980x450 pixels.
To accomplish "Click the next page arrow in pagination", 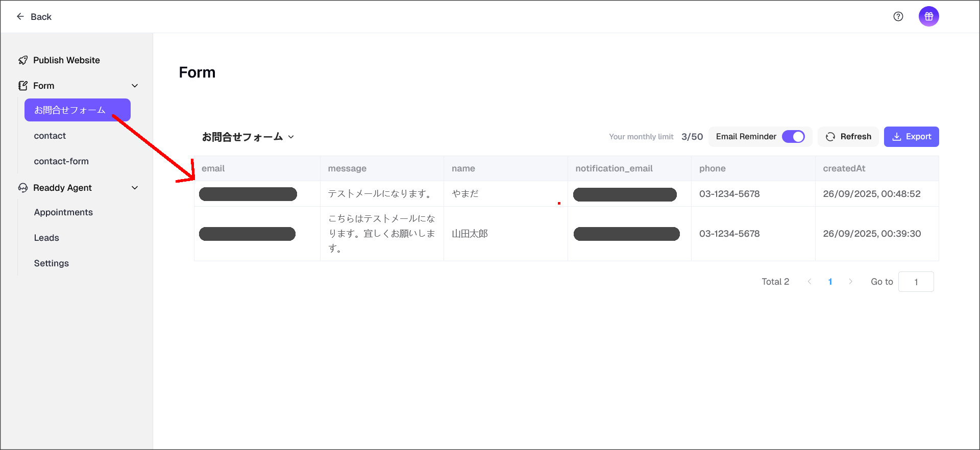I will (850, 282).
